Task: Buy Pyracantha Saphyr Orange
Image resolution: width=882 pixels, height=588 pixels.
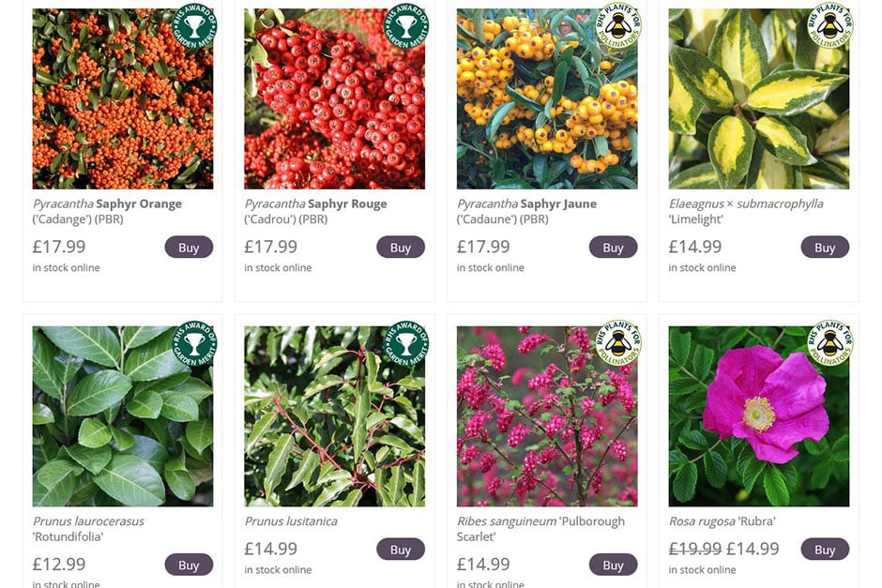Action: pos(189,248)
